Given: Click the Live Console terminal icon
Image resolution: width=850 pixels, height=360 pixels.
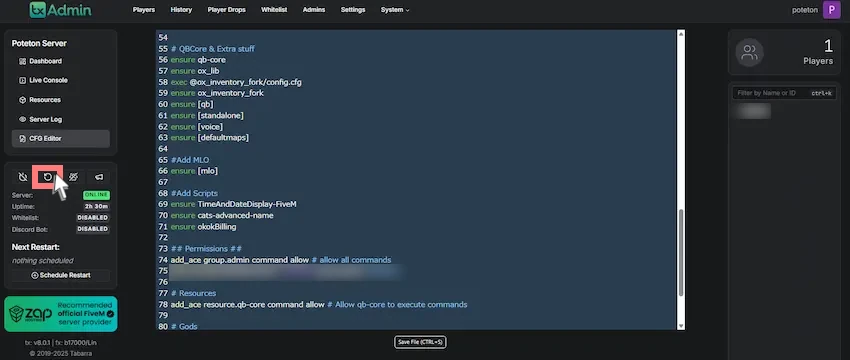Looking at the screenshot, I should [x=22, y=80].
